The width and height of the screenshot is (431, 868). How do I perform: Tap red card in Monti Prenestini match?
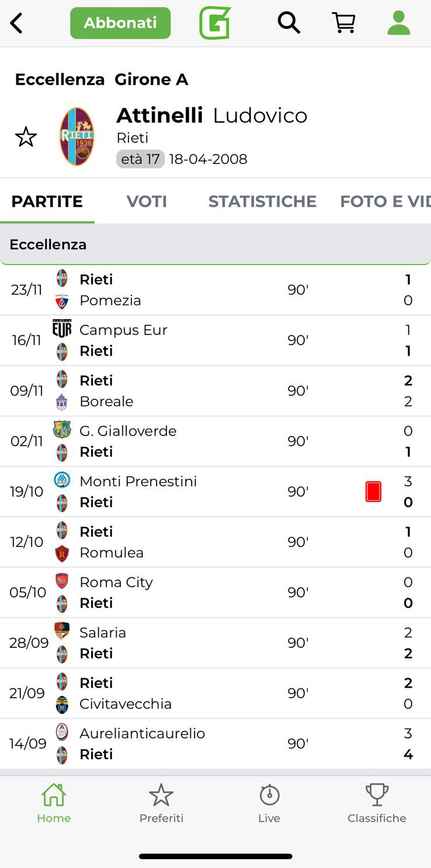click(x=373, y=491)
